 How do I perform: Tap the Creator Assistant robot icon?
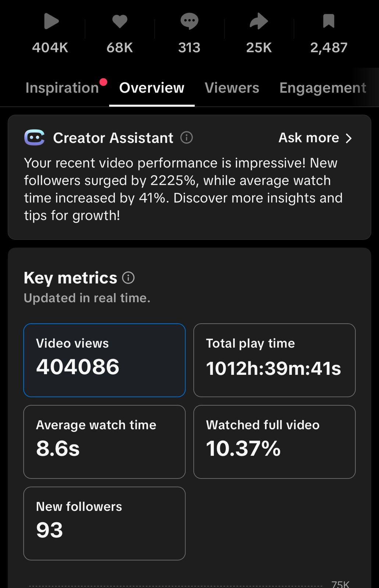pos(35,138)
